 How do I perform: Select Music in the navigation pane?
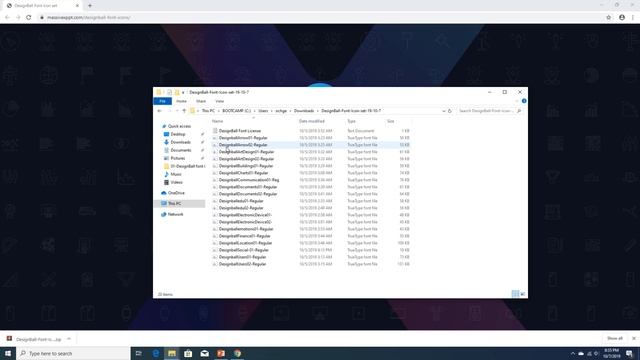(176, 174)
